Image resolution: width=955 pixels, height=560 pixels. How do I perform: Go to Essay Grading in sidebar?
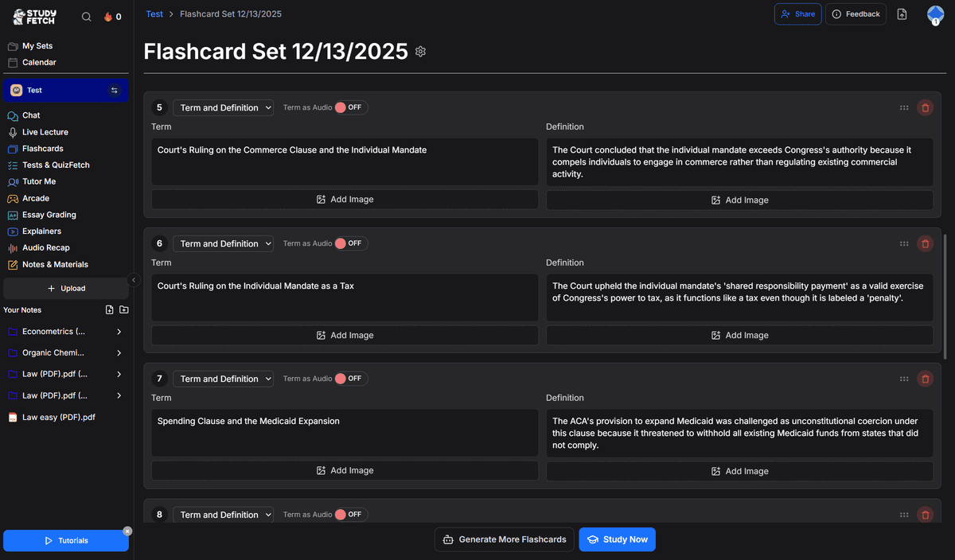pos(49,215)
